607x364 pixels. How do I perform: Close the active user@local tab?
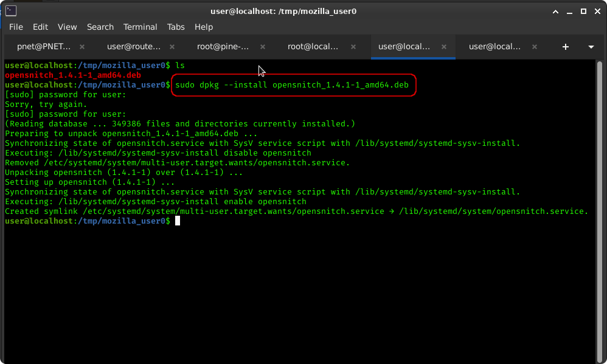[444, 47]
